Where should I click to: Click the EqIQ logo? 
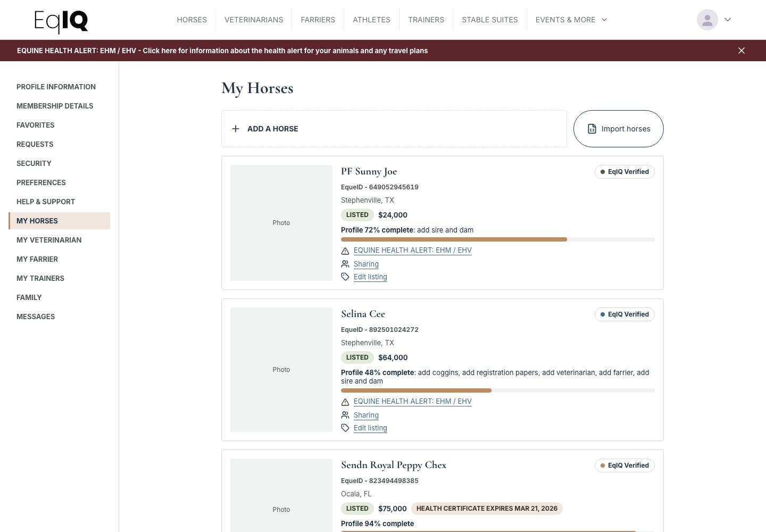tap(61, 21)
